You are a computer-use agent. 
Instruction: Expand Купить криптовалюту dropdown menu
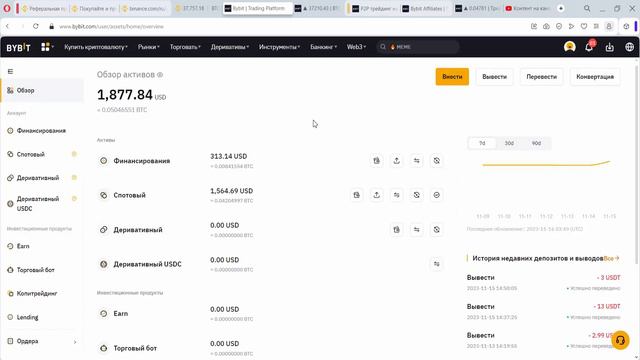(x=96, y=47)
